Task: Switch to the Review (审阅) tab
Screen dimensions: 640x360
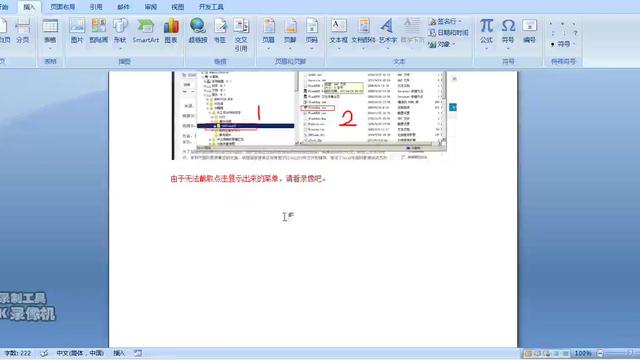Action: click(151, 7)
